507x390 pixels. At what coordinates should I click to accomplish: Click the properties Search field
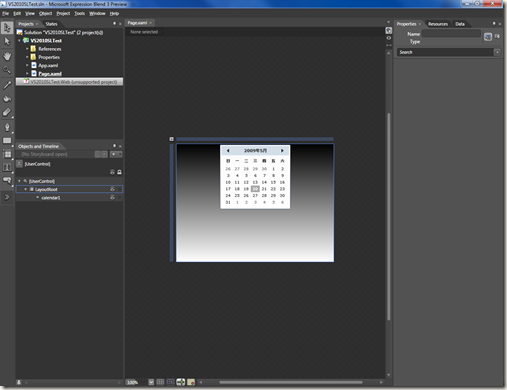pos(445,52)
